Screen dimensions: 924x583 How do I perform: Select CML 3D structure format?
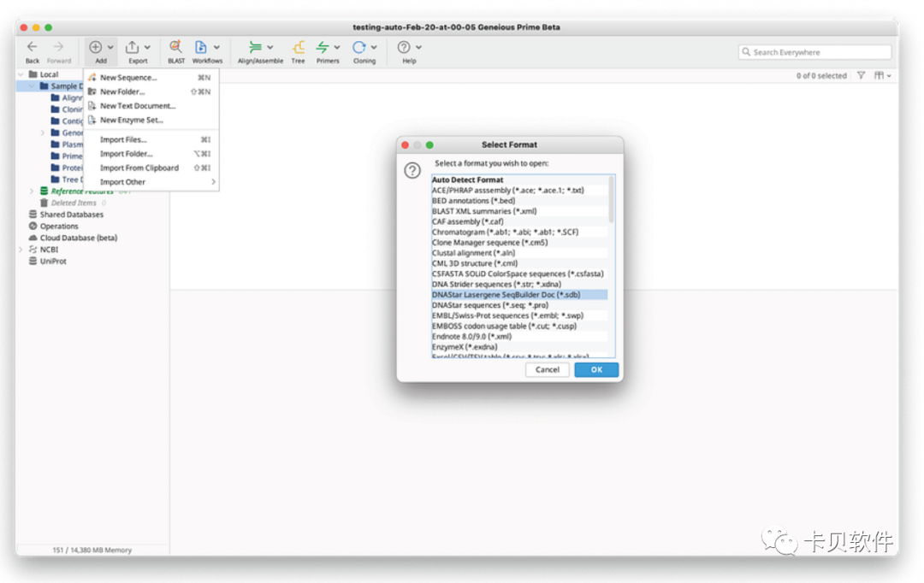(519, 263)
